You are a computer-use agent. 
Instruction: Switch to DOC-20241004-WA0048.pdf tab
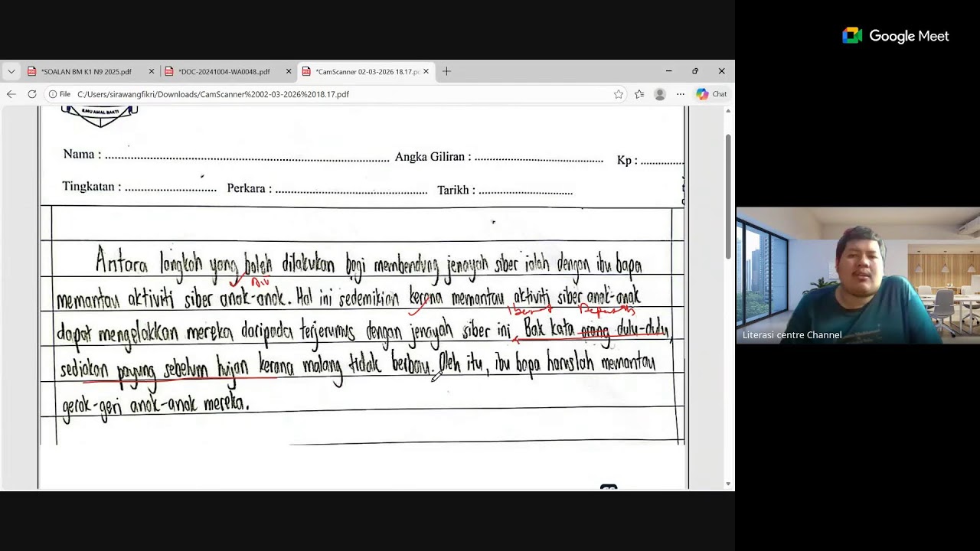click(x=224, y=71)
